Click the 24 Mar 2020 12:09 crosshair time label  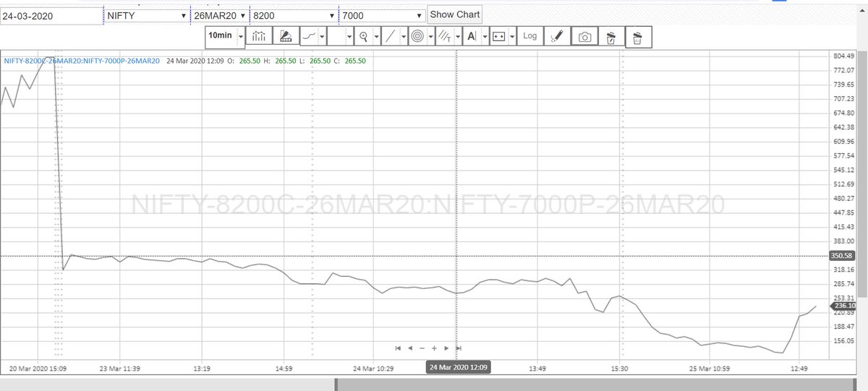(459, 367)
